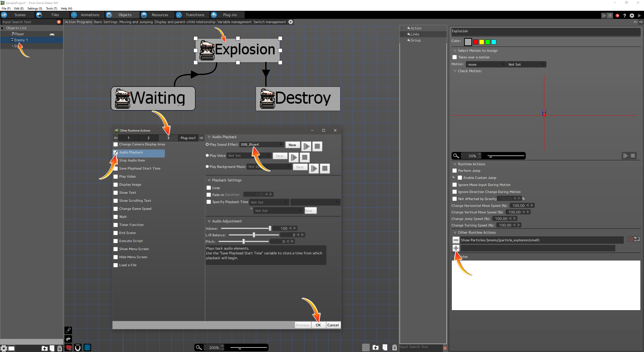Enable the Loop checkbox
This screenshot has height=352, width=644.
click(x=209, y=188)
